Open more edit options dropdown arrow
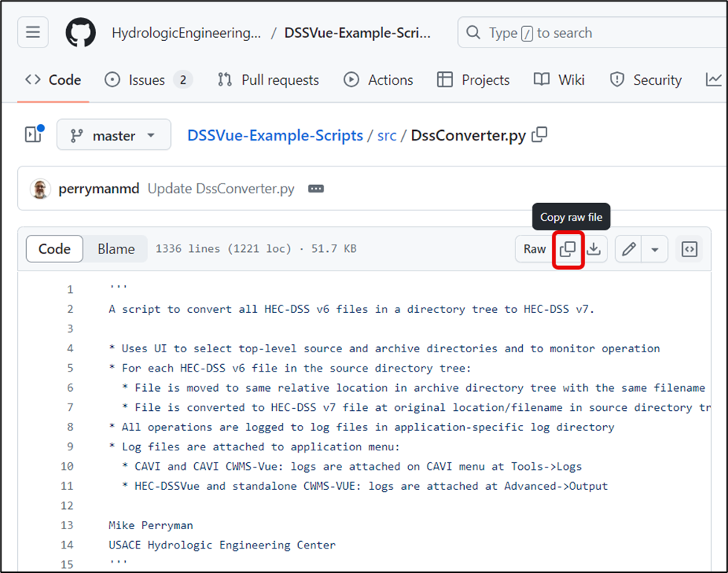 [x=654, y=249]
